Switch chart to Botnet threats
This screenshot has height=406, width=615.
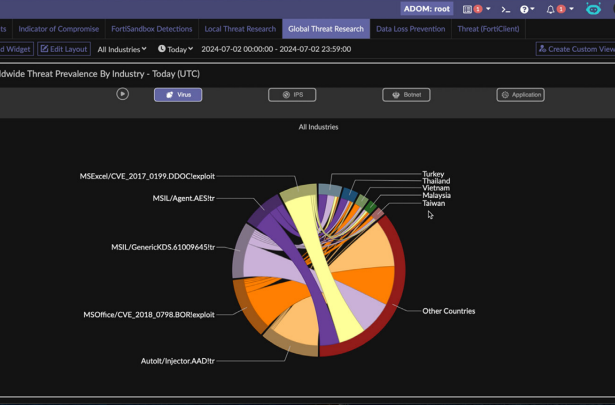pos(406,95)
